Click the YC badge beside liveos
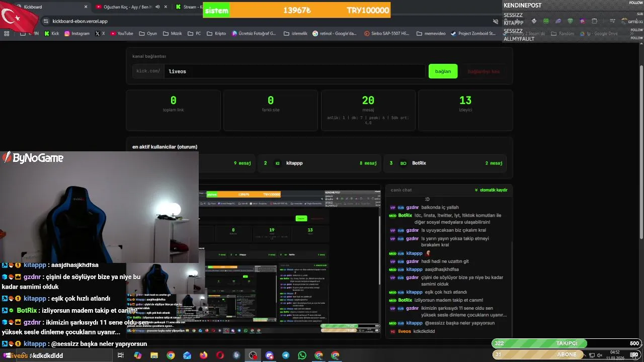The height and width of the screenshot is (362, 644). pos(392,332)
